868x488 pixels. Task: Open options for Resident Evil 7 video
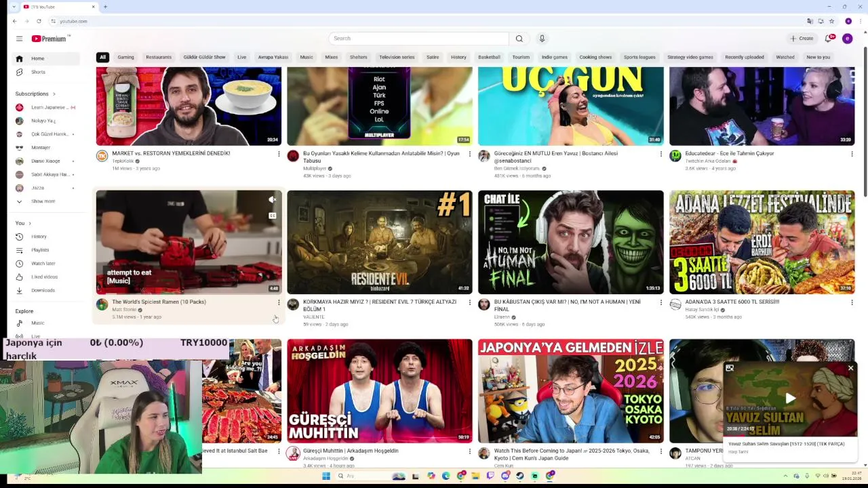[470, 302]
